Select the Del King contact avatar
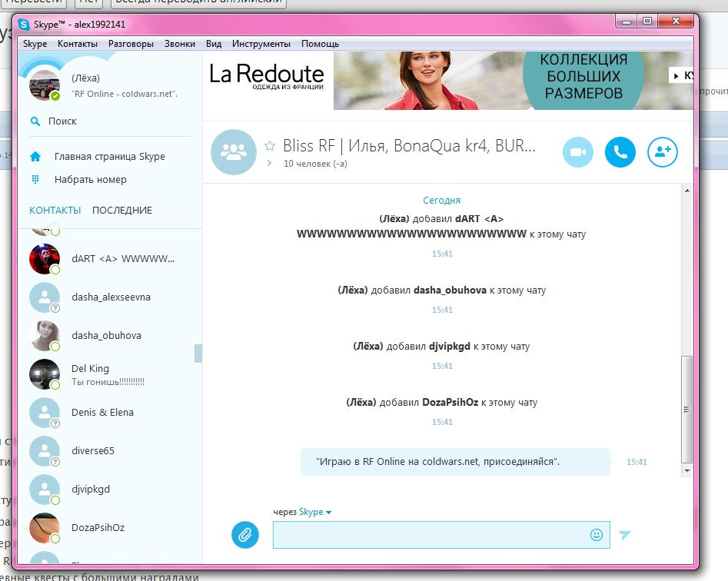Screen dimensions: 728x581 pos(45,374)
